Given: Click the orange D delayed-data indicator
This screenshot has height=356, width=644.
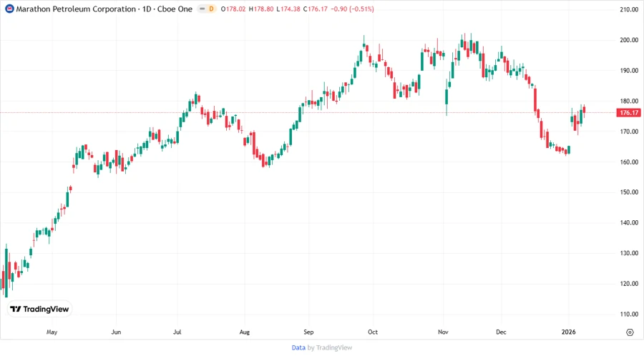Looking at the screenshot, I should click(212, 9).
